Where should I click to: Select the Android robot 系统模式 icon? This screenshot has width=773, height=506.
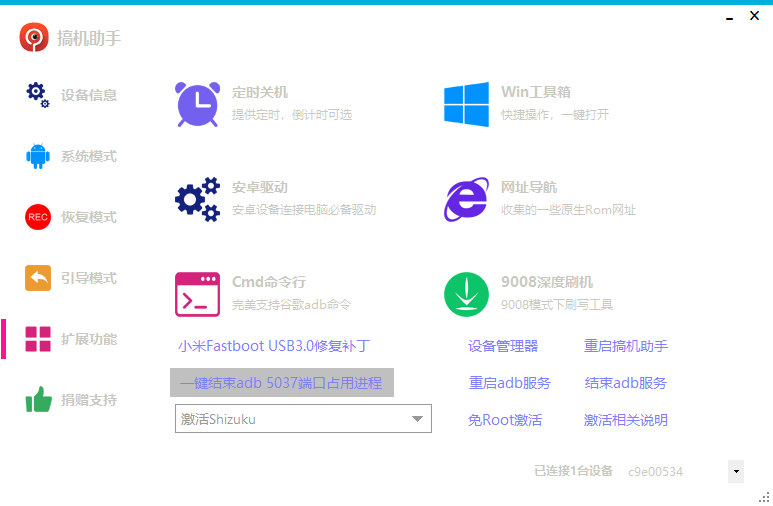click(x=38, y=156)
